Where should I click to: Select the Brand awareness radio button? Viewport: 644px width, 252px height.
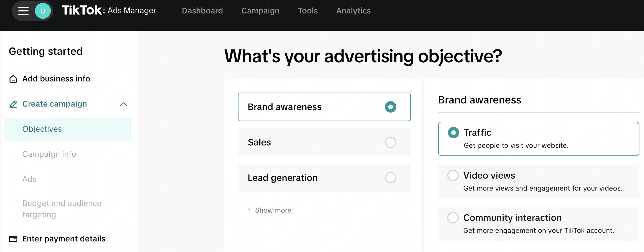(x=391, y=107)
